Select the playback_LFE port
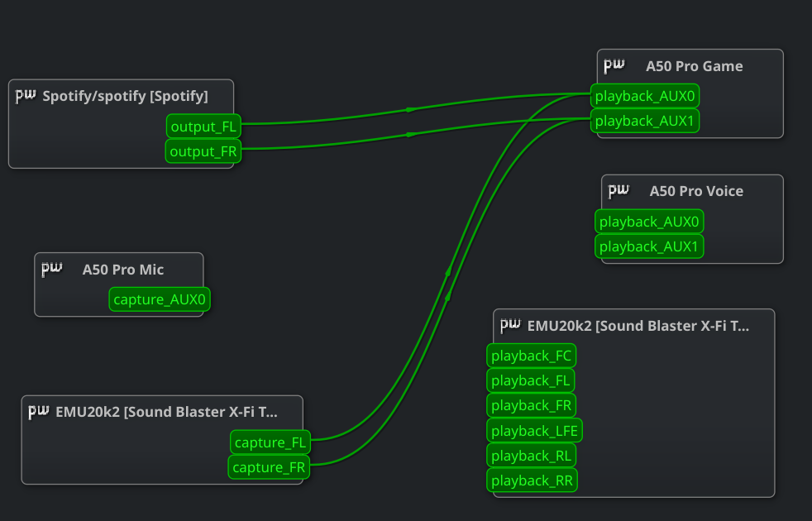Screen dimensions: 812x521 click(534, 430)
